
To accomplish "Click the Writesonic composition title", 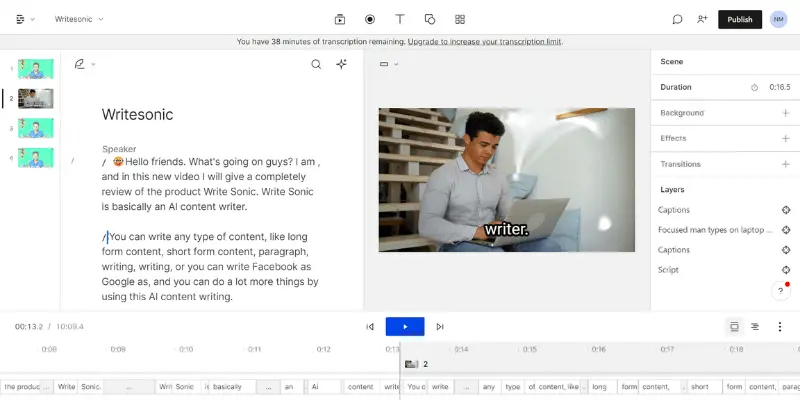I will tap(137, 114).
